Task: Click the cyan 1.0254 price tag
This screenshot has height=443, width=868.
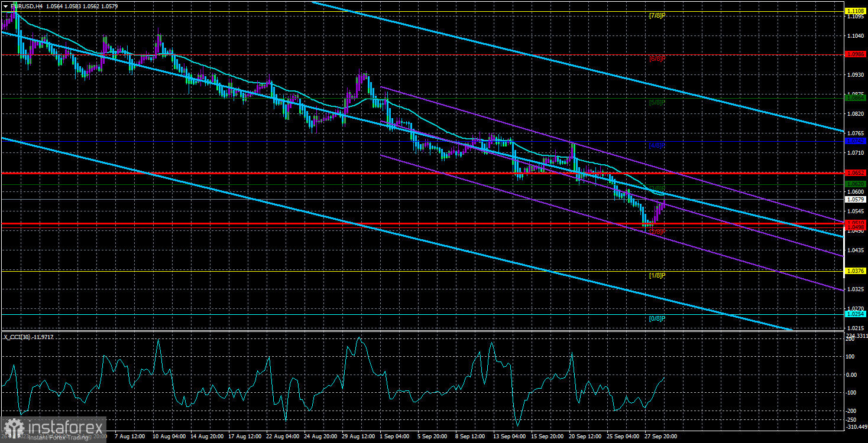Action: [x=856, y=314]
